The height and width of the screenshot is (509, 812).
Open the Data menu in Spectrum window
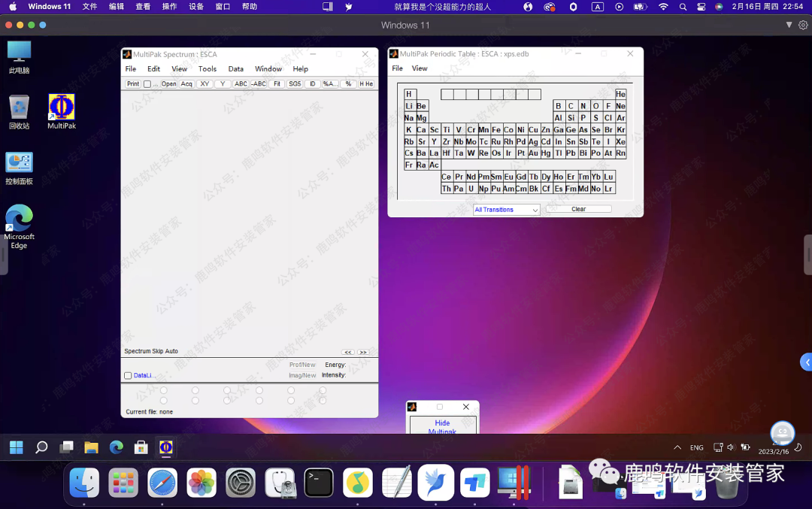[236, 69]
